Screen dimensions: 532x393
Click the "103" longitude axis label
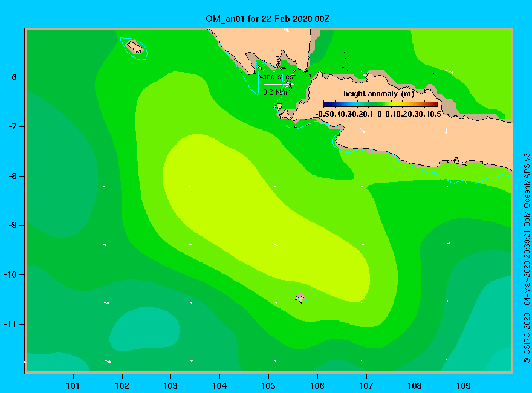tap(170, 386)
